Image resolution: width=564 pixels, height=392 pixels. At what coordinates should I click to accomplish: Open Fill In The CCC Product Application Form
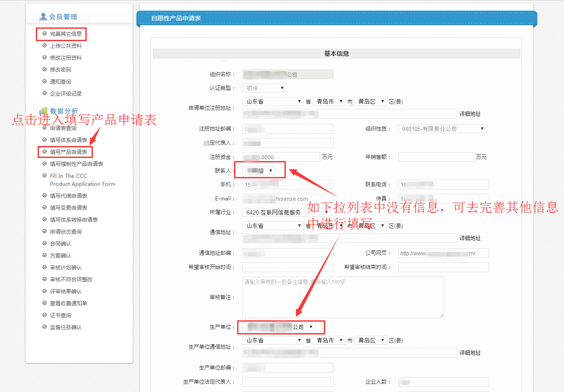82,180
